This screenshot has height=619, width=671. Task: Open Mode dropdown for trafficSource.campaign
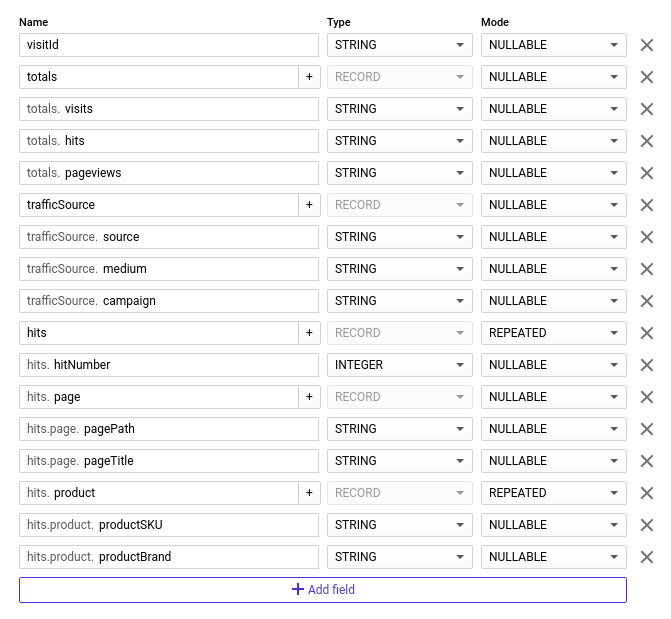553,301
